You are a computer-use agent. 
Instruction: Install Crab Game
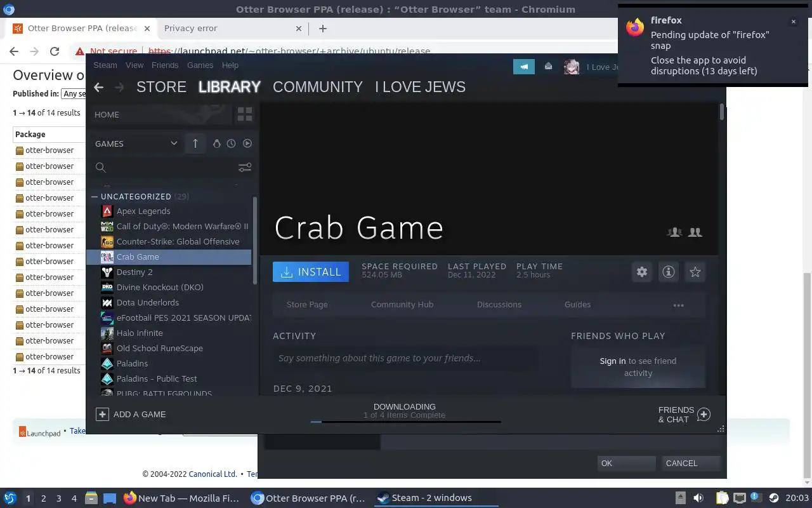click(311, 272)
